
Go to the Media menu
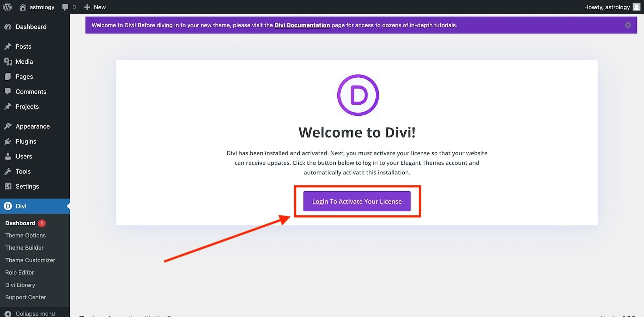pyautogui.click(x=24, y=62)
